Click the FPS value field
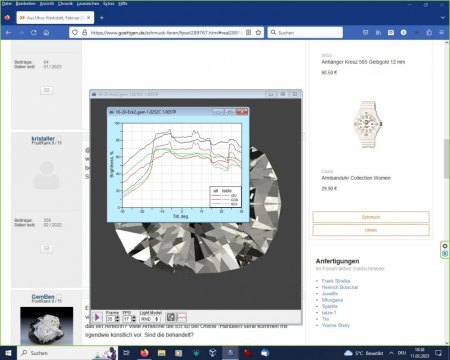This screenshot has width=450, height=360. click(127, 319)
